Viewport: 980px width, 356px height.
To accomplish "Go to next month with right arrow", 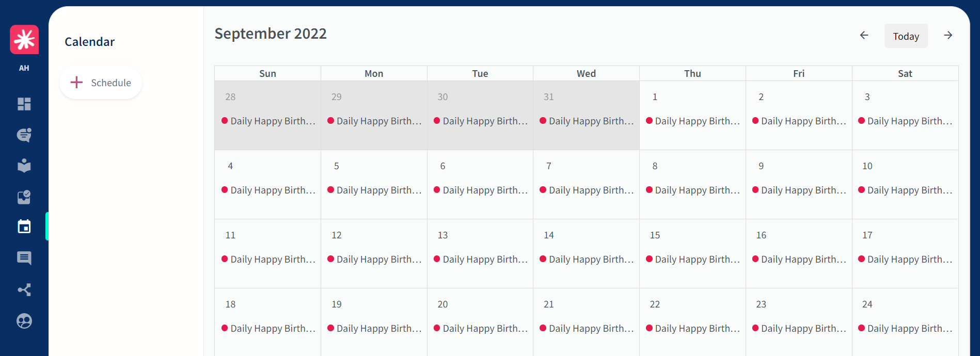I will click(x=948, y=35).
